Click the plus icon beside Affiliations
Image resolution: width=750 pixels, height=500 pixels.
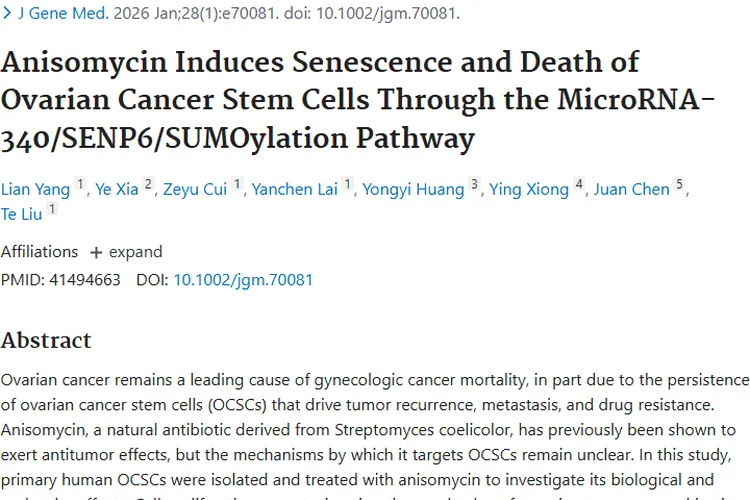(x=96, y=252)
